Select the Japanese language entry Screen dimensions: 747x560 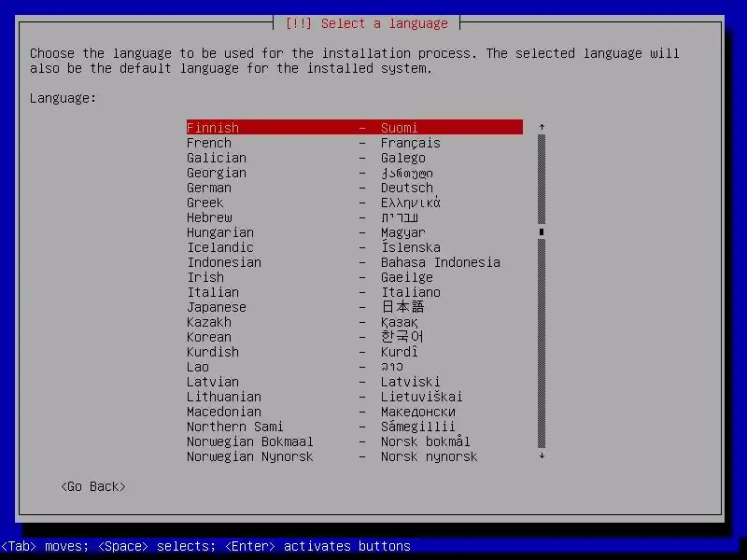pos(355,307)
